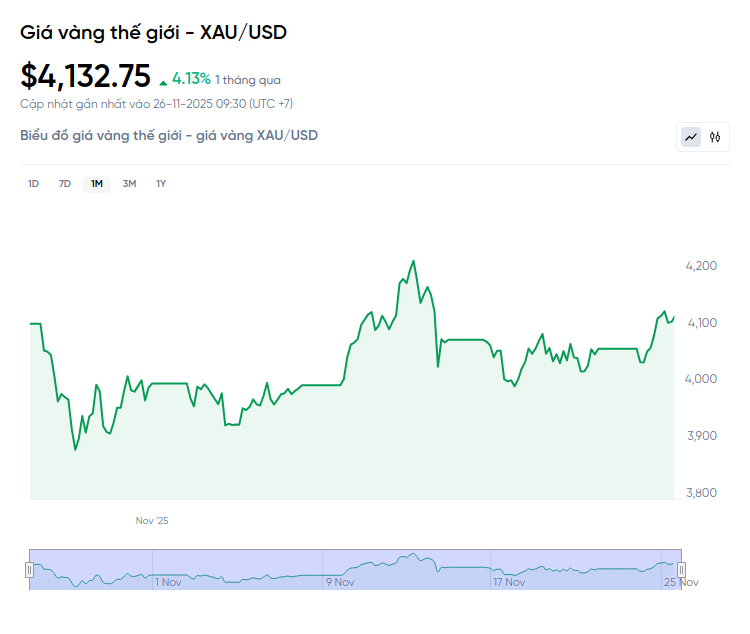Click the 17 Nov marker in navigator
The image size is (750, 634).
(x=510, y=581)
